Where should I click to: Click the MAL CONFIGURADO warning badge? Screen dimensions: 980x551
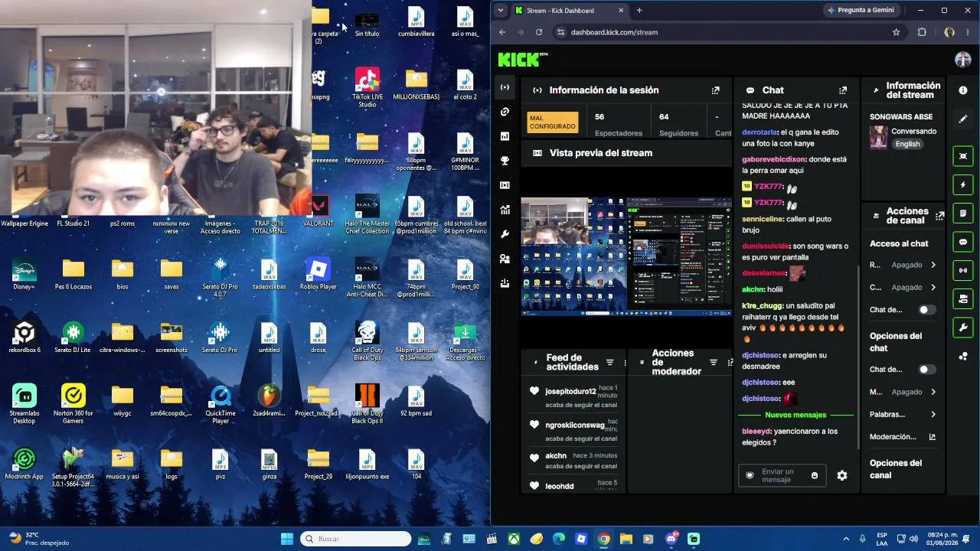553,122
